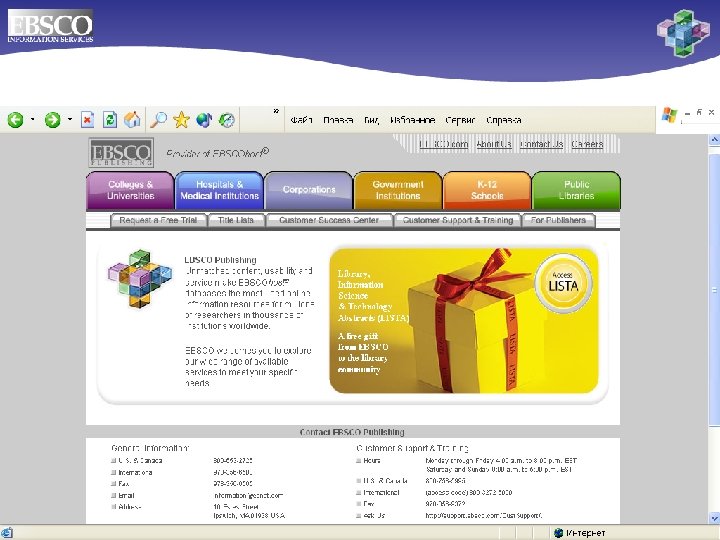This screenshot has width=720, height=540.
Task: Open the EBSCO.com top link
Action: coord(444,144)
